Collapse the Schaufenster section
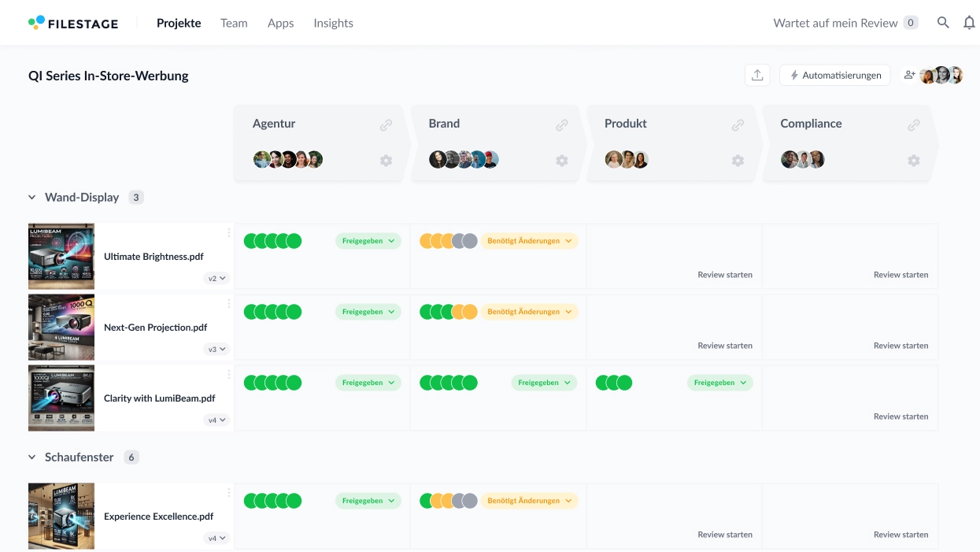 pos(32,458)
